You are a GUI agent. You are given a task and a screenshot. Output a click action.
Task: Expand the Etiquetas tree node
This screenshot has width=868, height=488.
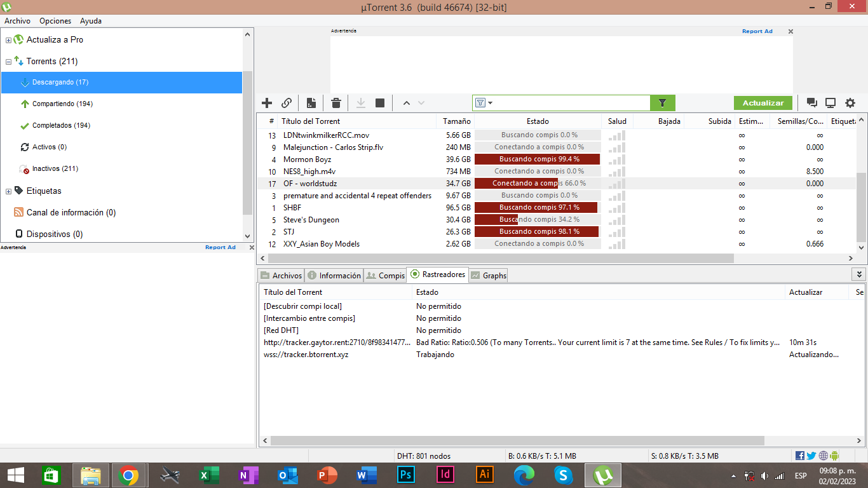(x=8, y=191)
